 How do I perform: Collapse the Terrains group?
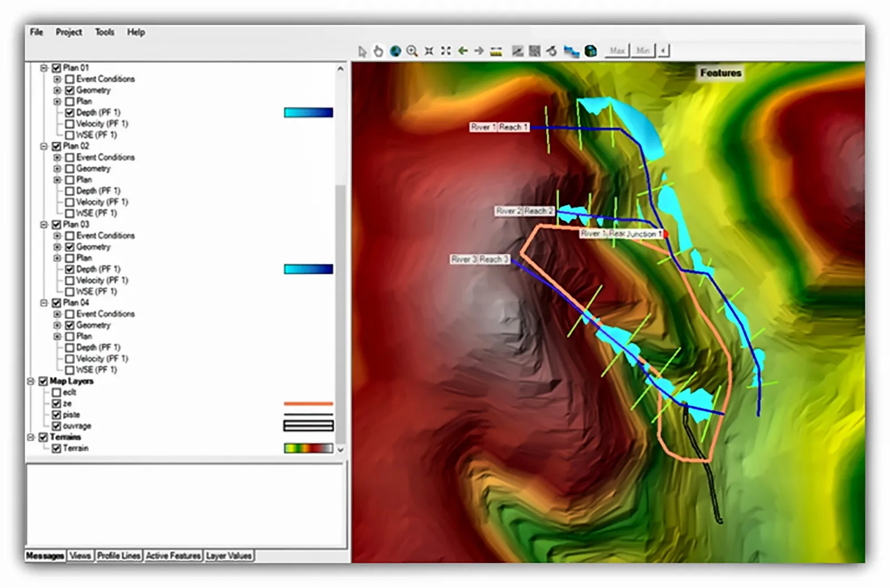point(31,437)
